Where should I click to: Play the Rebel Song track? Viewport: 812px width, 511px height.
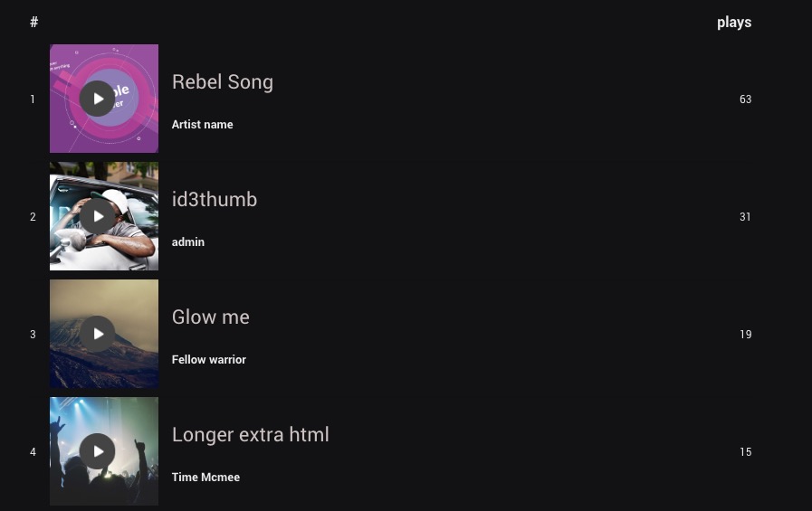(97, 99)
